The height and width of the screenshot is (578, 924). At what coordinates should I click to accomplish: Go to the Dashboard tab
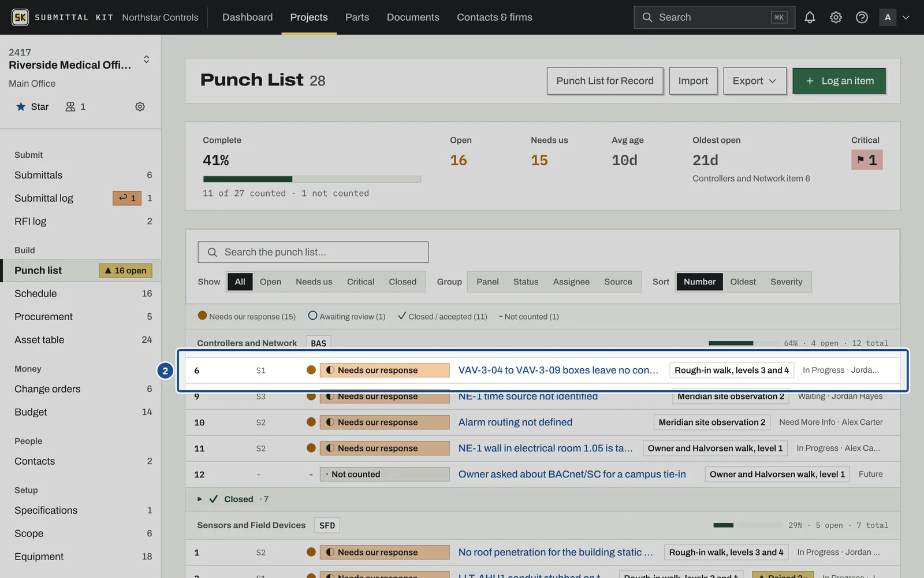248,17
